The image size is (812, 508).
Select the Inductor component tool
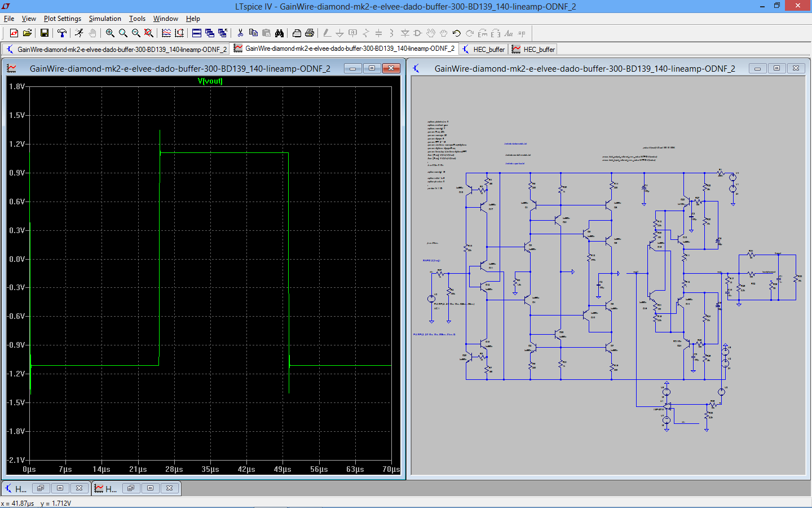click(x=391, y=33)
